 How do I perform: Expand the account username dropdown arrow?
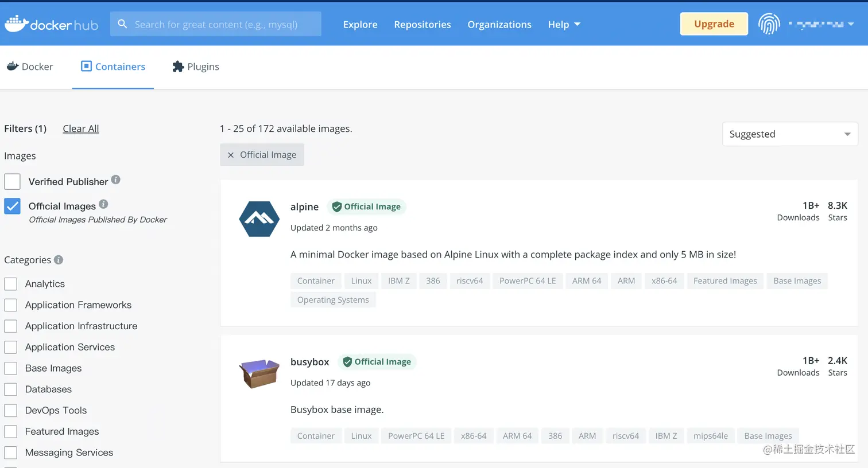point(851,24)
